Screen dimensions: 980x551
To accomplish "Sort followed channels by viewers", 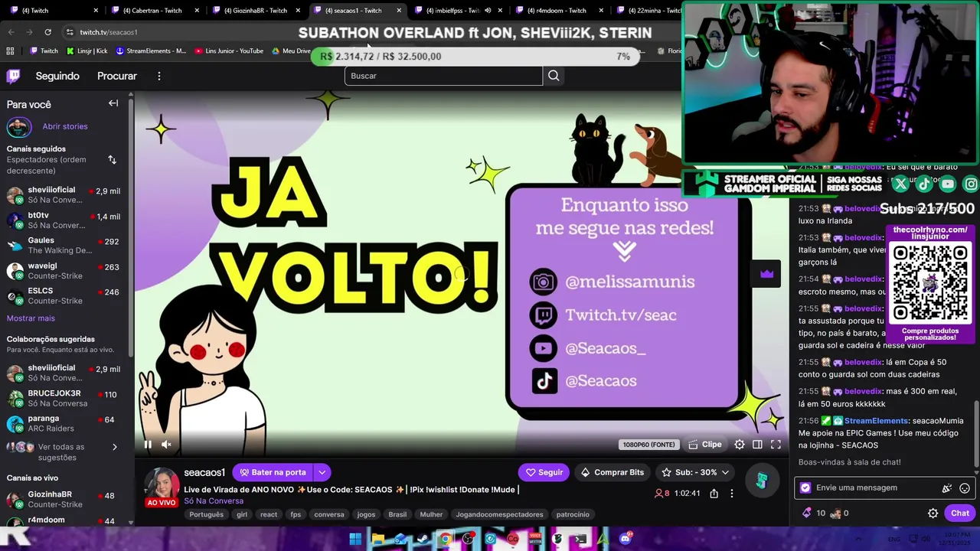I will (112, 159).
